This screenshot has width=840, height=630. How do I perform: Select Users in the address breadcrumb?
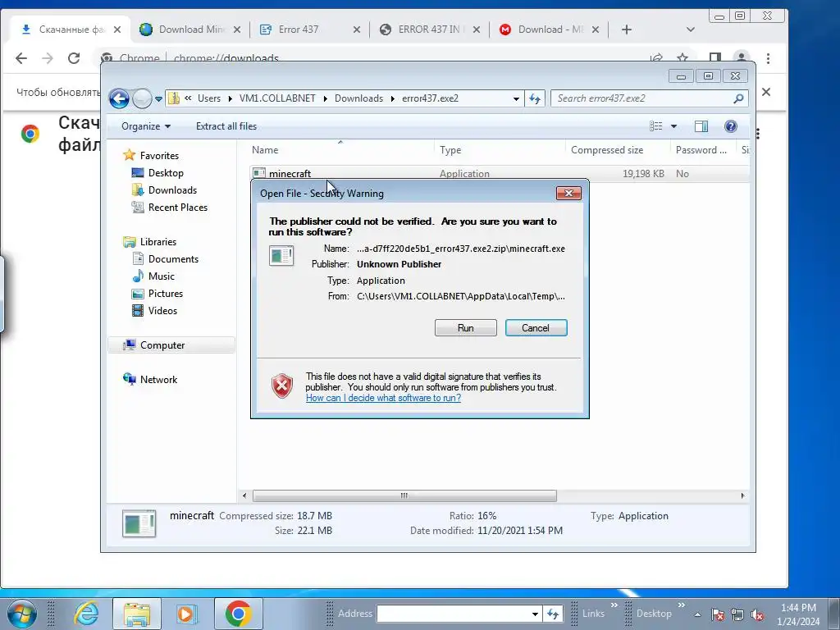[x=209, y=98]
